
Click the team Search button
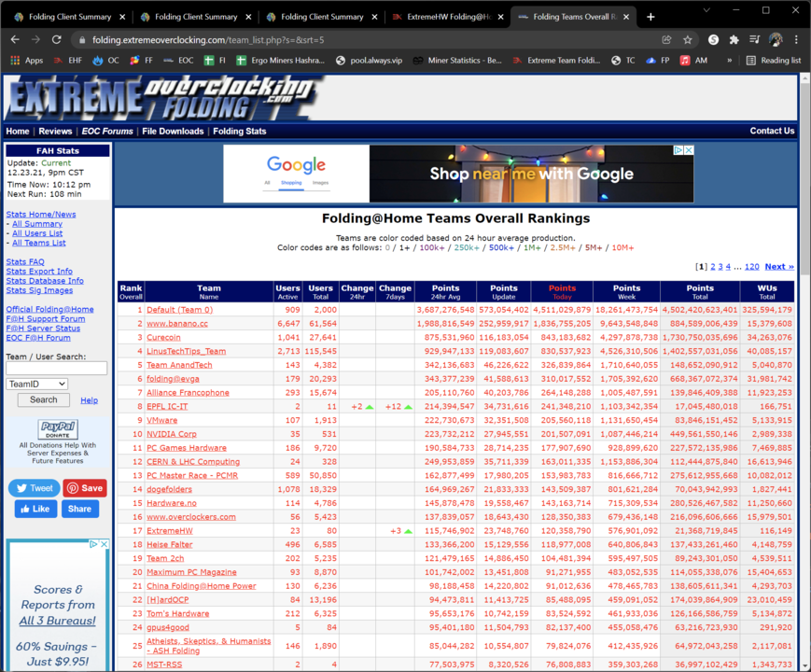point(42,399)
